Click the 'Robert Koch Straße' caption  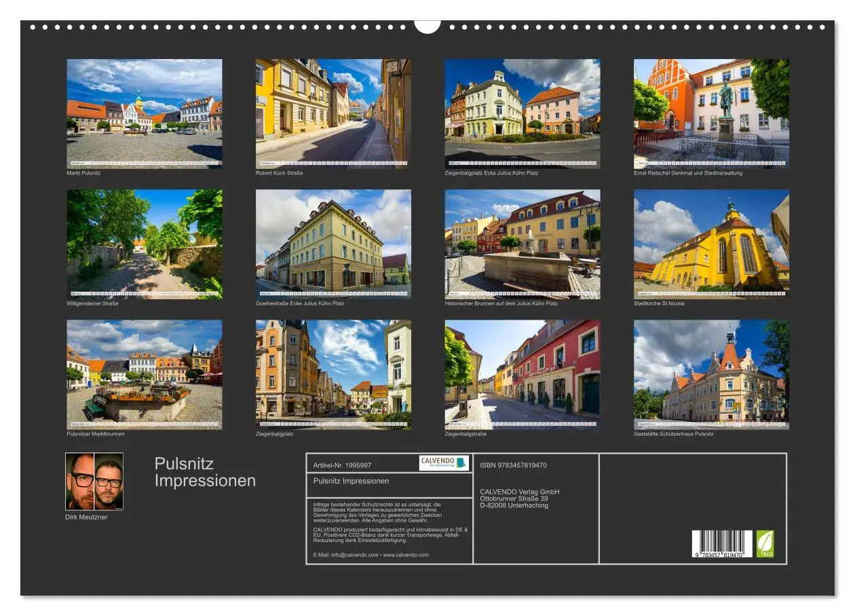pos(280,173)
